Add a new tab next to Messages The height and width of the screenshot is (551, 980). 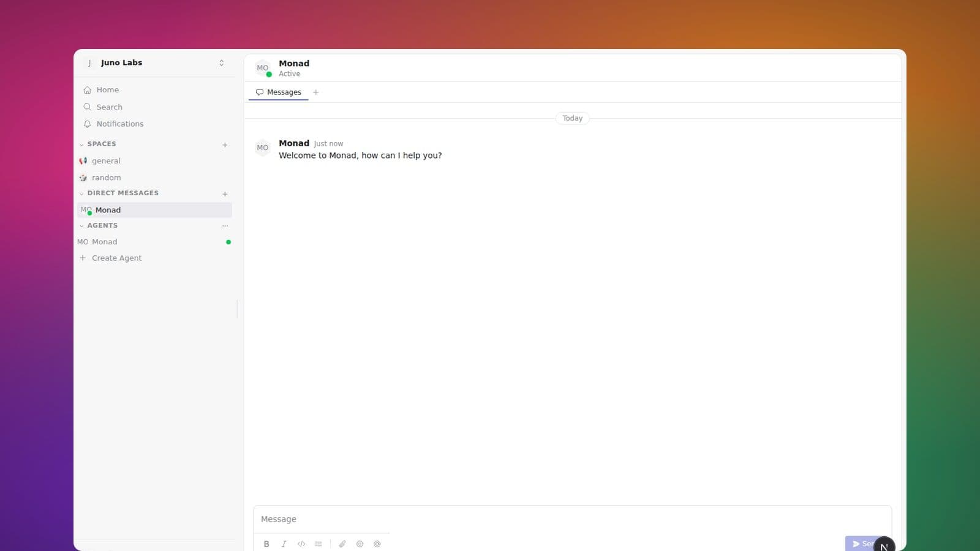click(x=316, y=92)
